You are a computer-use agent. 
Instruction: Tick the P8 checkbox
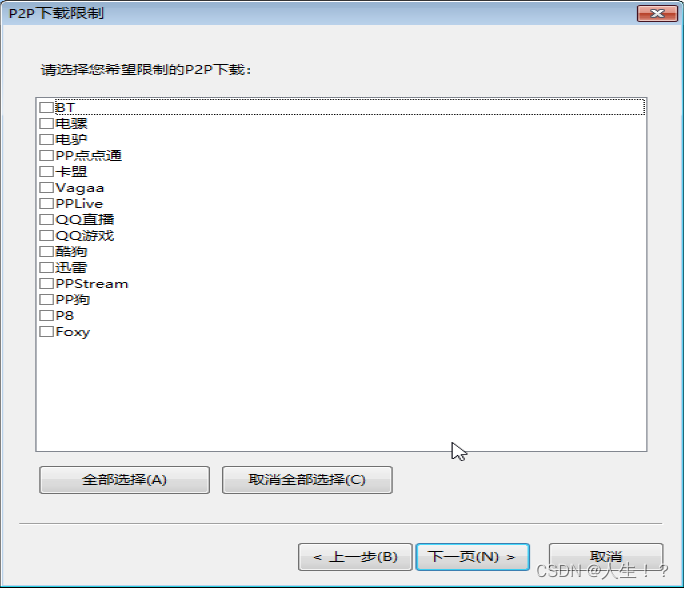[46, 315]
